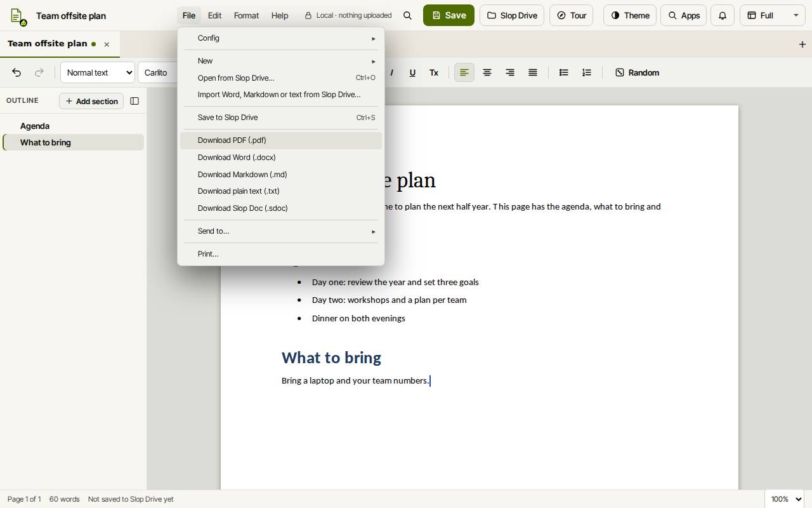812x508 pixels.
Task: Justify the text
Action: pos(533,72)
